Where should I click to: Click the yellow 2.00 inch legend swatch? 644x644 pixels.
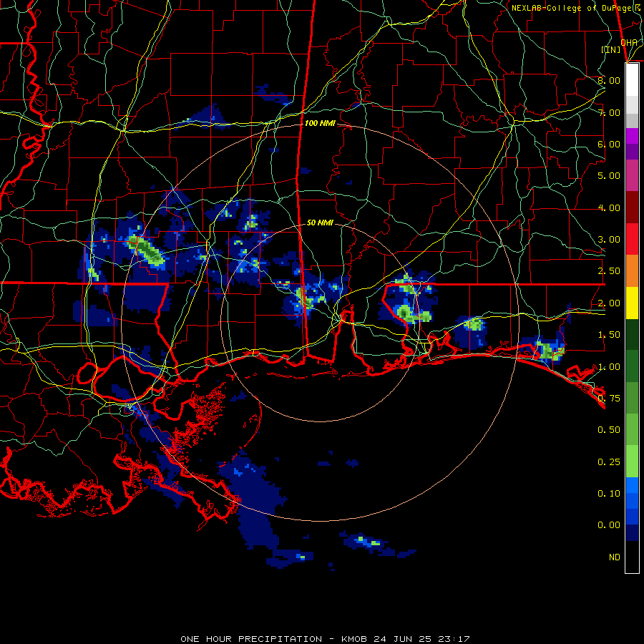coord(632,303)
